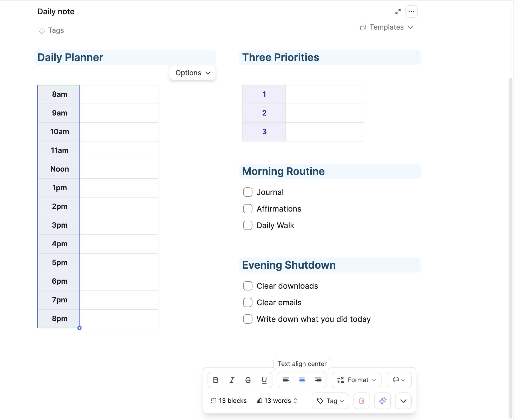
Task: Check the Clear emails checkbox
Action: 248,303
